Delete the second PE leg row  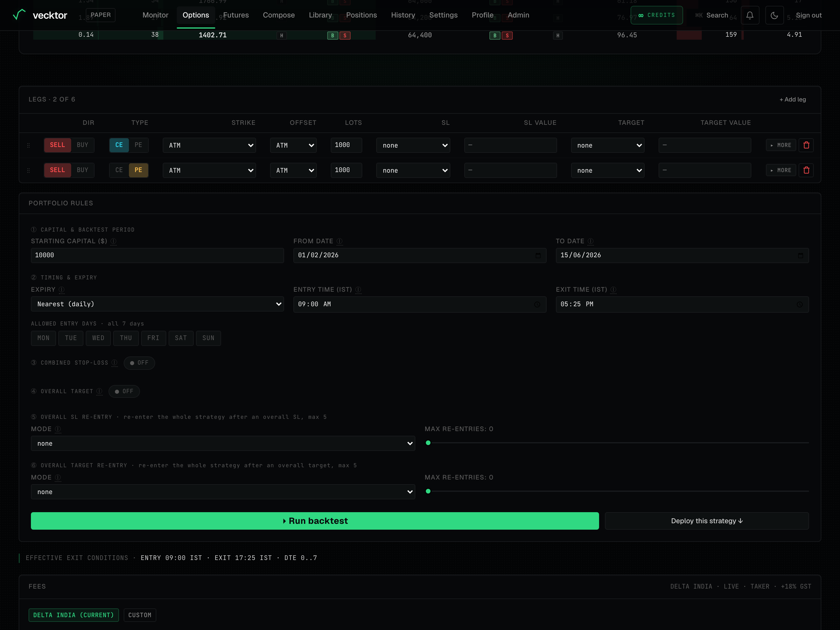click(806, 170)
